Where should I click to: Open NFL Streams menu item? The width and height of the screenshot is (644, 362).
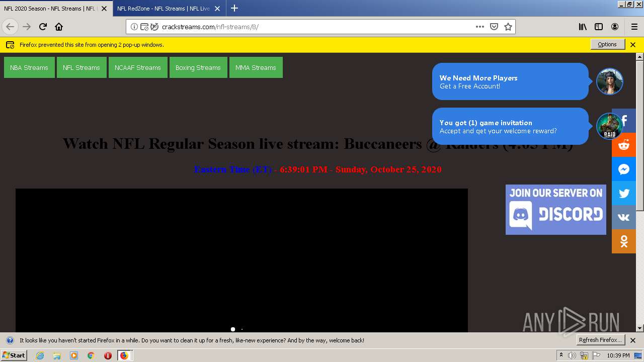(x=82, y=67)
